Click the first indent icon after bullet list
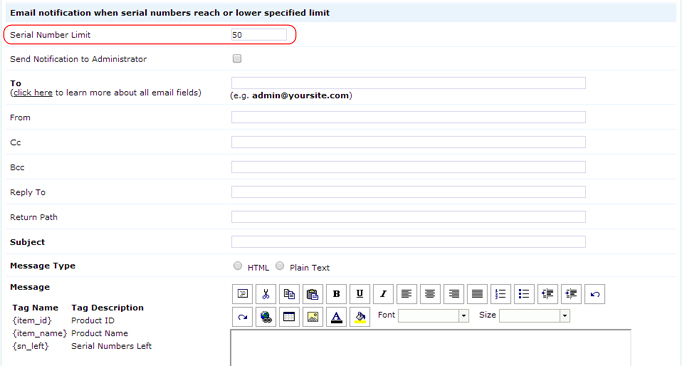 [548, 294]
